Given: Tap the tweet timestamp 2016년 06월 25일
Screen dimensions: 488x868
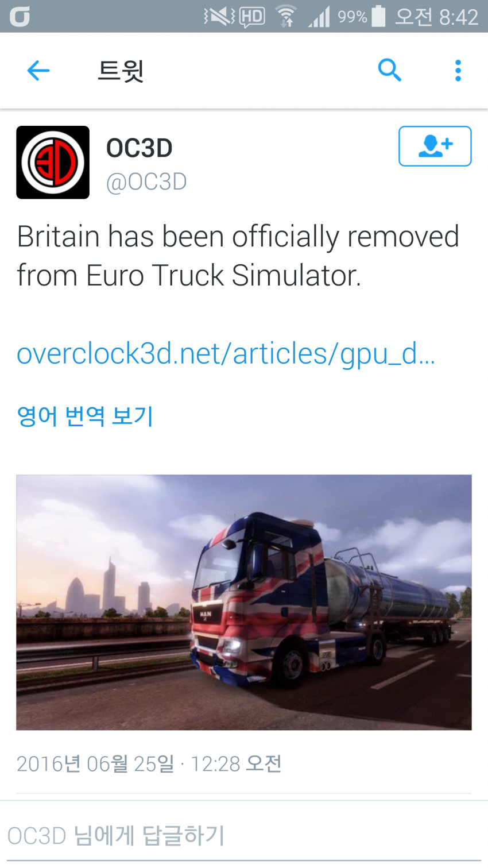Looking at the screenshot, I should [95, 764].
